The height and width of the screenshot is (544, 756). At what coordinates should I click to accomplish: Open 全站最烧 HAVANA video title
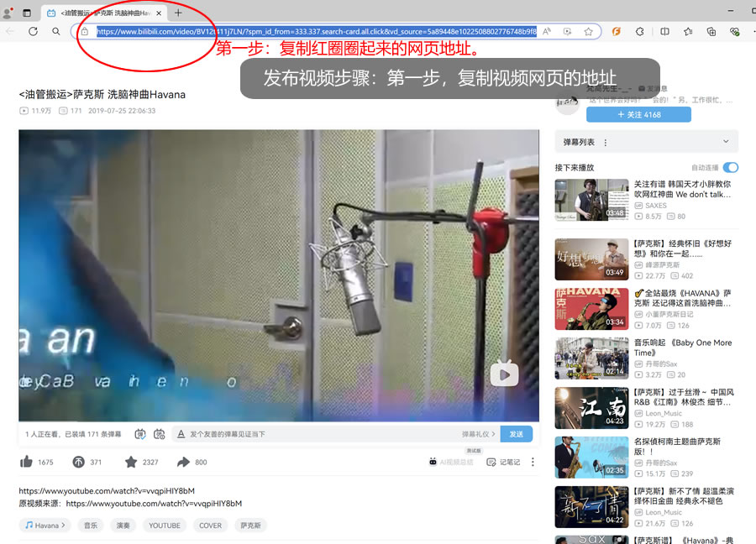683,298
